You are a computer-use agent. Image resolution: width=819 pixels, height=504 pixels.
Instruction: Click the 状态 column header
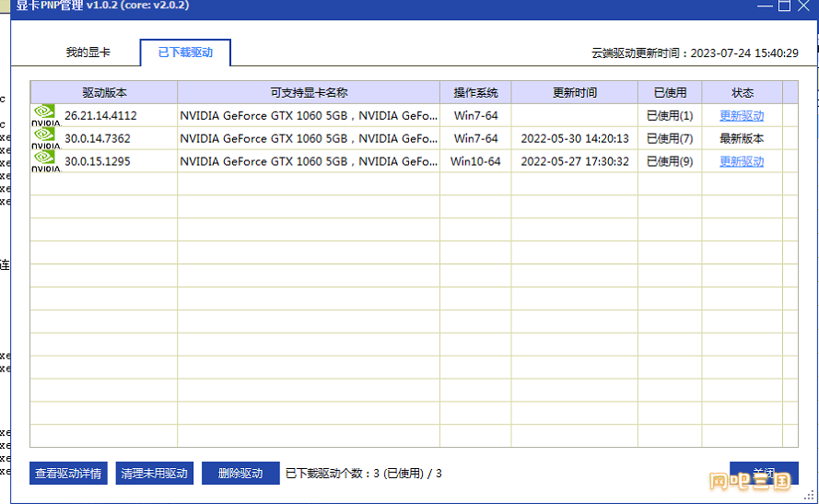click(743, 92)
